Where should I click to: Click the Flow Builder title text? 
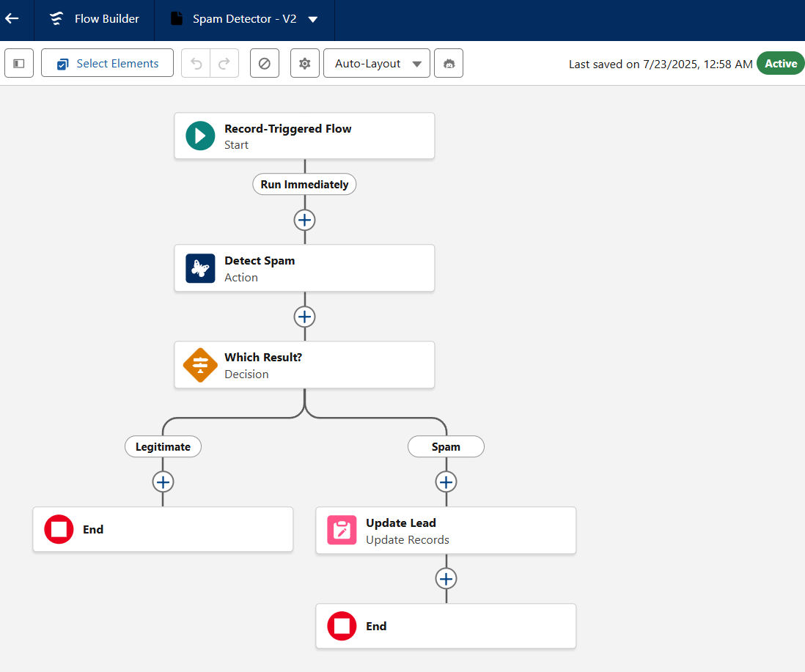(107, 19)
